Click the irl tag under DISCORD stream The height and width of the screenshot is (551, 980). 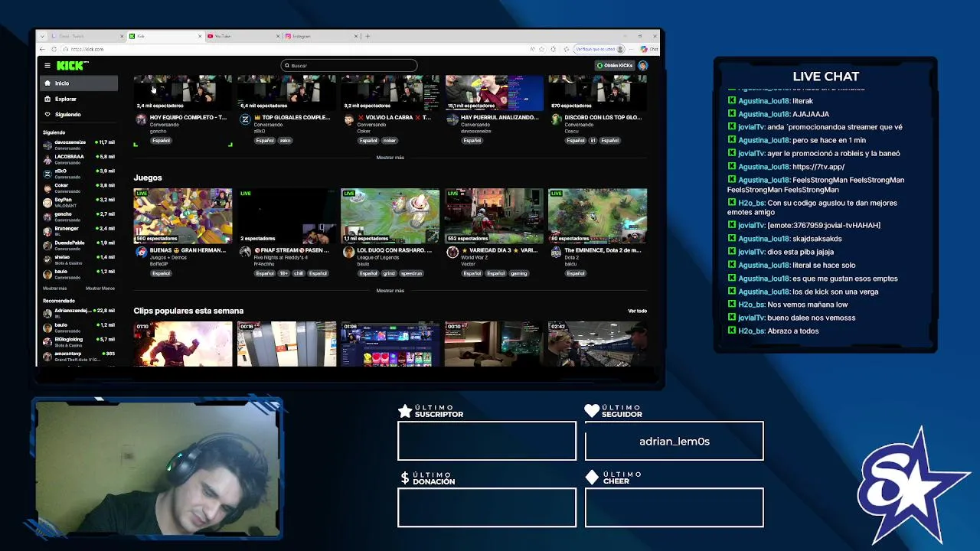tap(593, 141)
